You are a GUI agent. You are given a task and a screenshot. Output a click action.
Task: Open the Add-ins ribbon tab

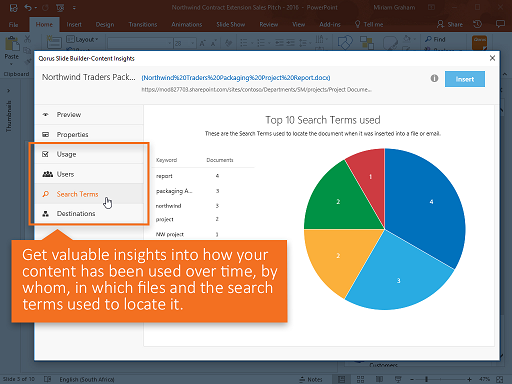click(330, 25)
